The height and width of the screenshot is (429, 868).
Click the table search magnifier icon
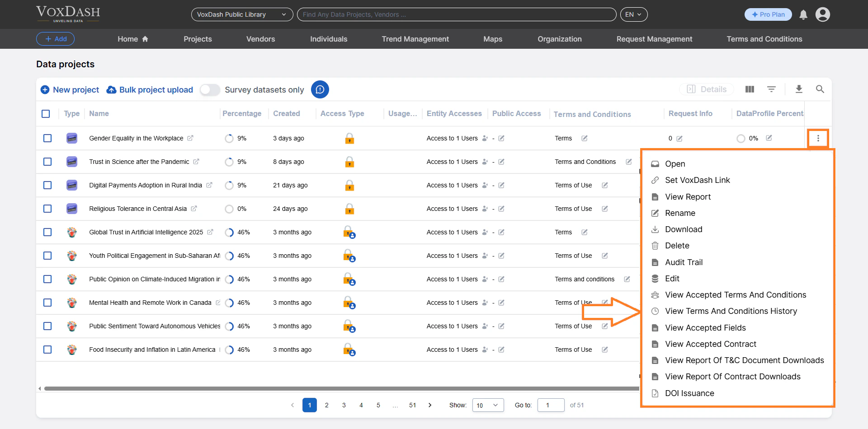pos(820,89)
